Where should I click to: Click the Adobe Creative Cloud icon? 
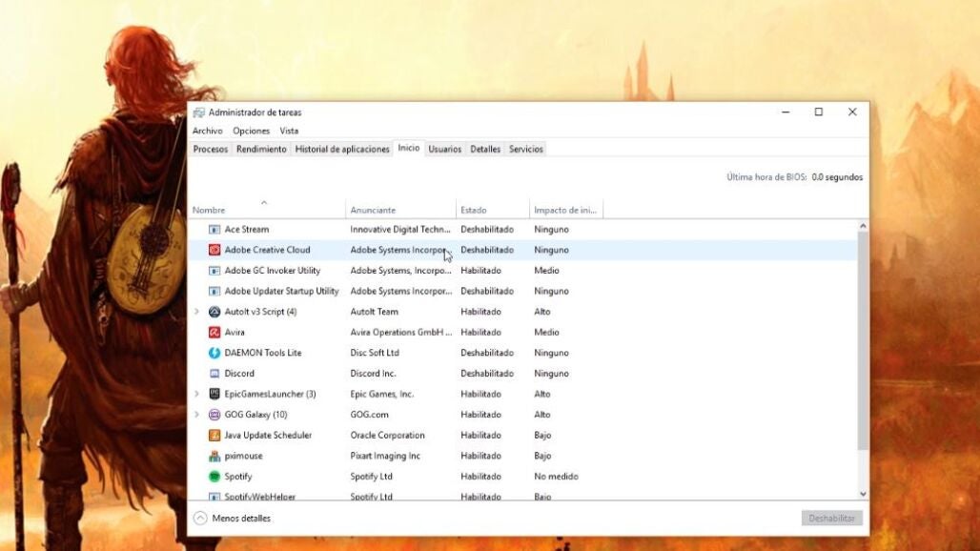pyautogui.click(x=214, y=250)
